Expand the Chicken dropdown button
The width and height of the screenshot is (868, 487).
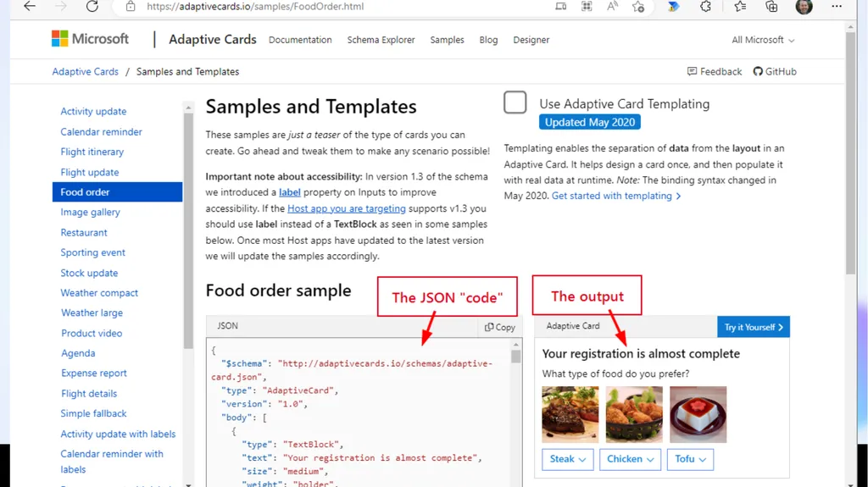pos(630,459)
